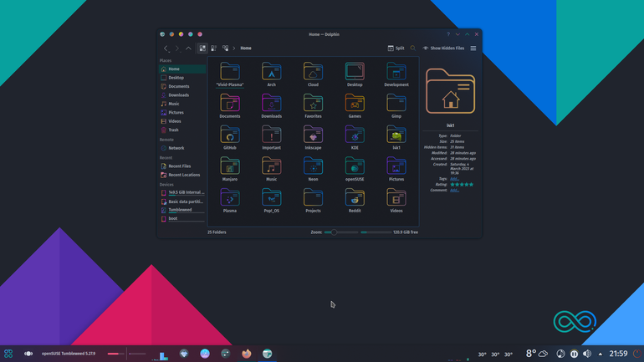Select the Basic data partition device
The width and height of the screenshot is (644, 362).
[182, 201]
